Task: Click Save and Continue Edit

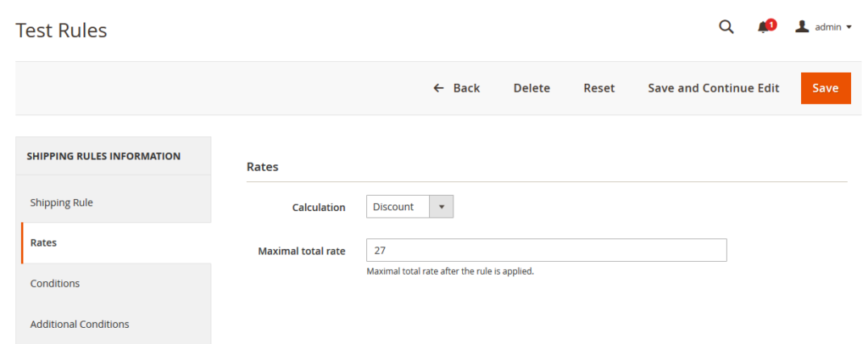Action: click(x=713, y=88)
